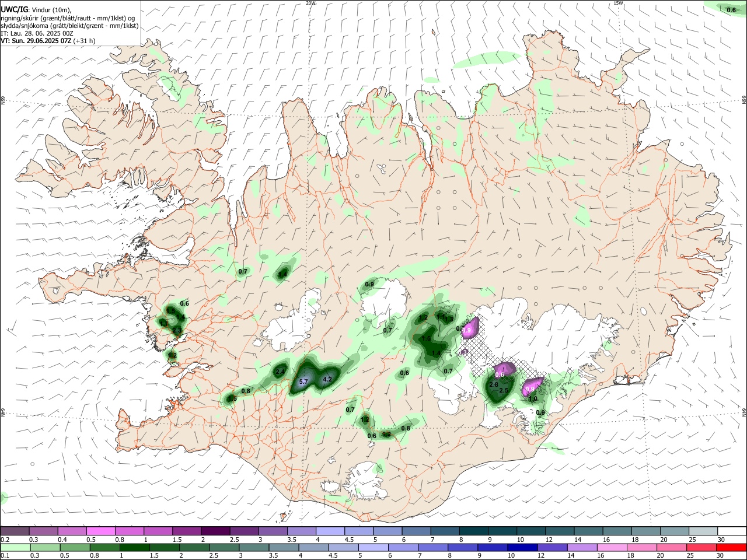Click the UWC/IG Vindur (10m) title text
Viewport: 747px width, 560px height.
tap(36, 10)
